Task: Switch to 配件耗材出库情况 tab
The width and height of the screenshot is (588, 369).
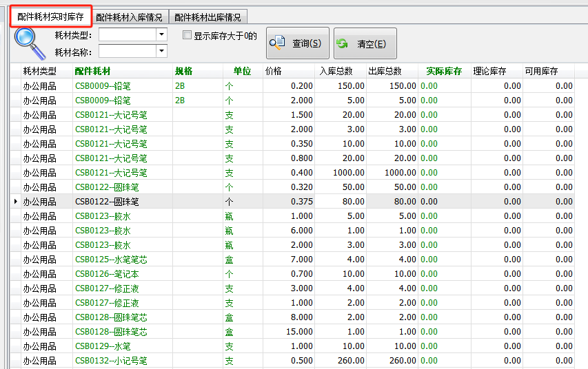Action: (207, 17)
